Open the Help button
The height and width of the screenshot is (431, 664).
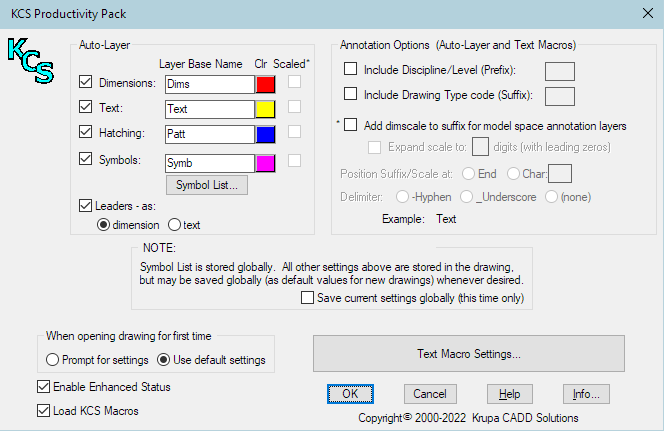510,394
